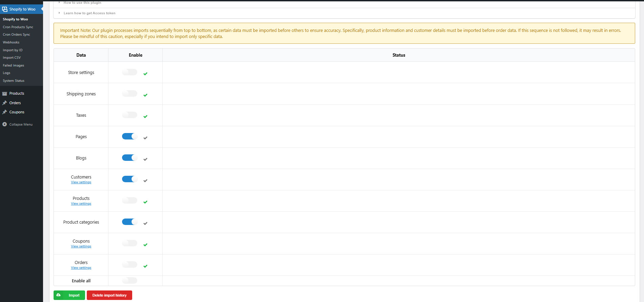This screenshot has width=644, height=302.
Task: Turn off the Customers toggle
Action: (129, 179)
